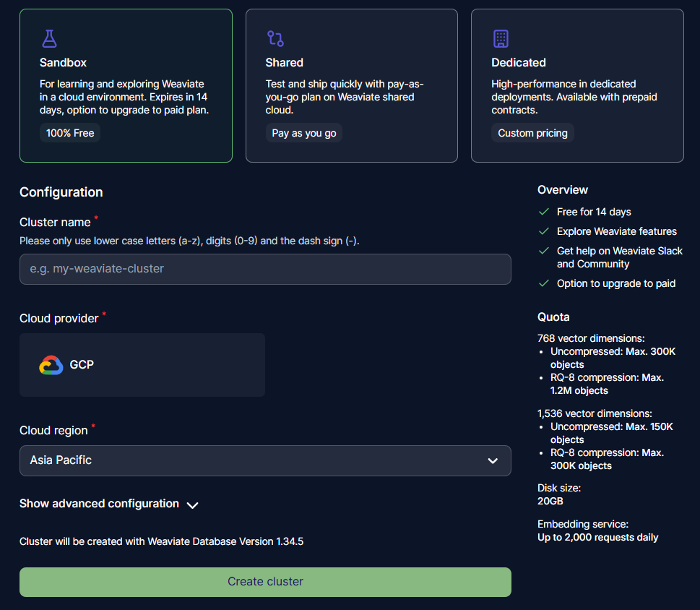This screenshot has height=610, width=700.
Task: Click the checkmark beside Explore Weaviate features
Action: 544,231
